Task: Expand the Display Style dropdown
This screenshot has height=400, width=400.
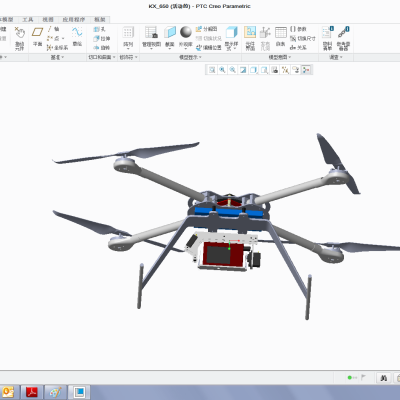Action: click(231, 38)
